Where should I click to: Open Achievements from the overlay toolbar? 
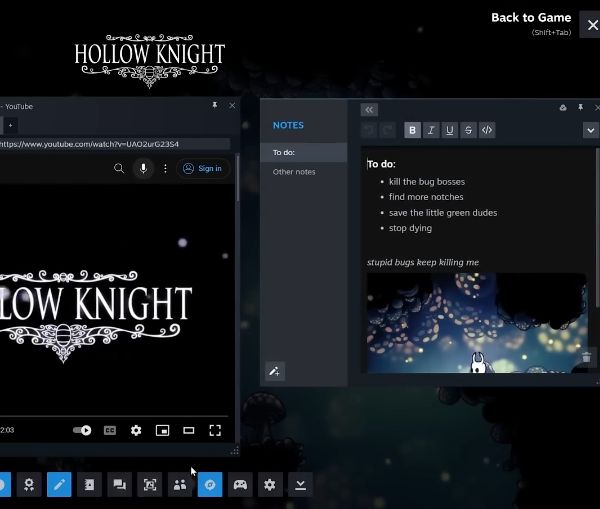pos(29,485)
